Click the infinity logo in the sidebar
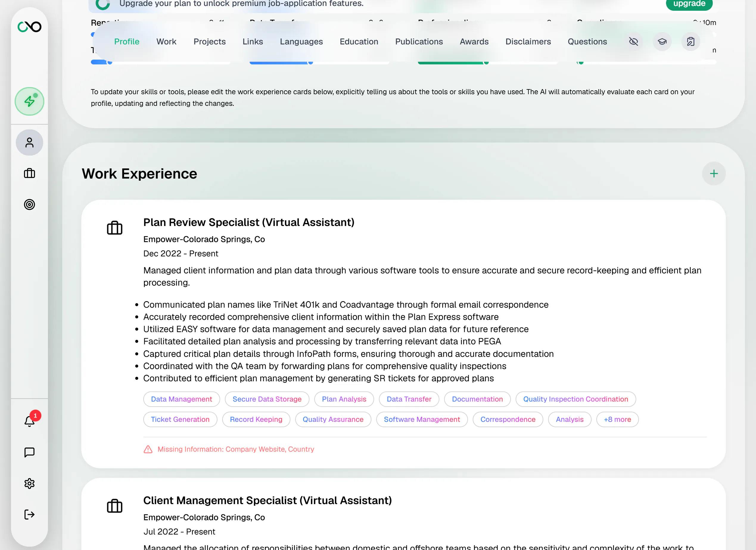The image size is (756, 550). click(x=29, y=27)
